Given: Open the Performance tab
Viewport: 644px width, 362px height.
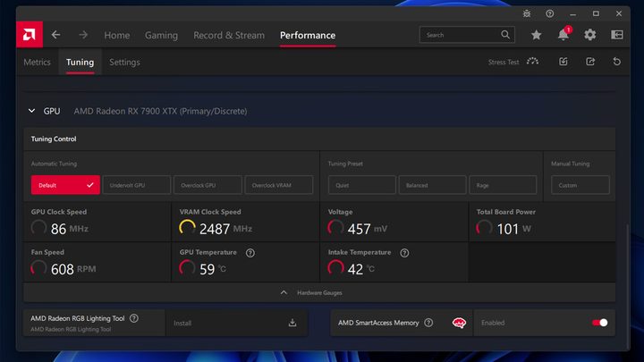Looking at the screenshot, I should pos(308,35).
